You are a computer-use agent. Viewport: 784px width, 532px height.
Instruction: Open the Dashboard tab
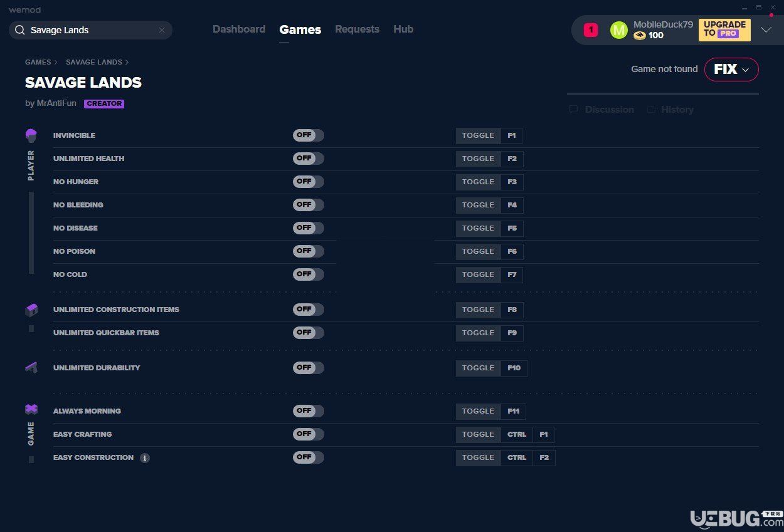coord(239,29)
